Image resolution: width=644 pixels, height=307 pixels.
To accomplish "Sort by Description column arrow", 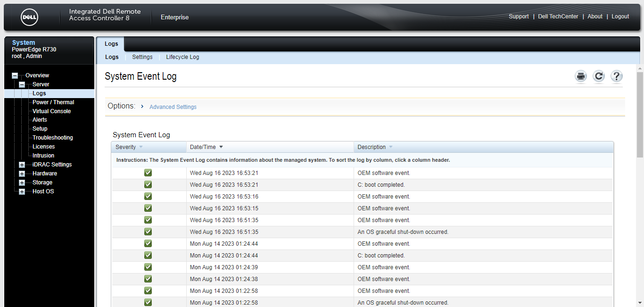I will click(391, 147).
